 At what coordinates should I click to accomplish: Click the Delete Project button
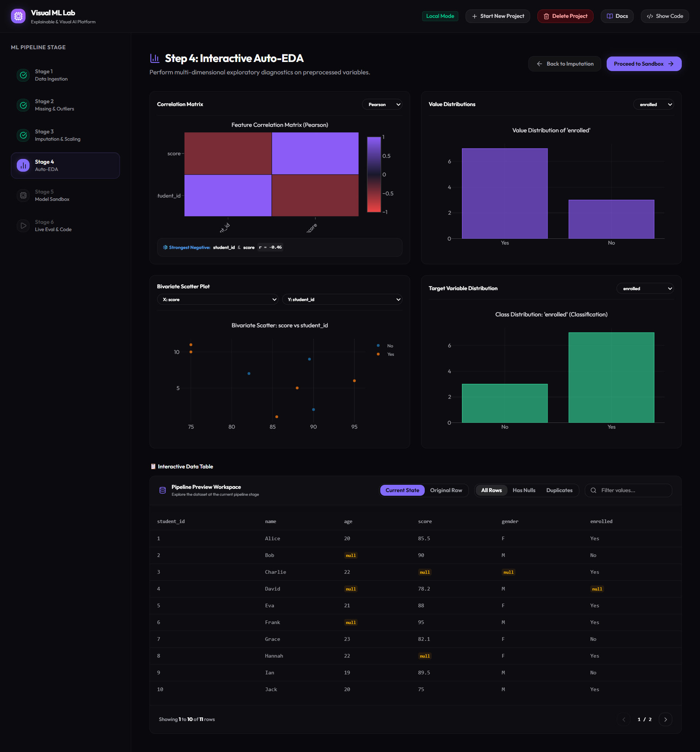tap(565, 16)
